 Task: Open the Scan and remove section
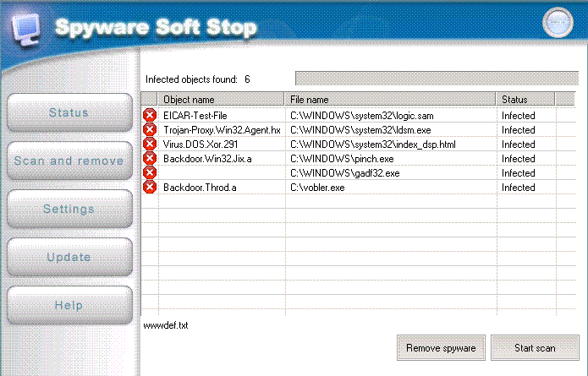click(69, 161)
